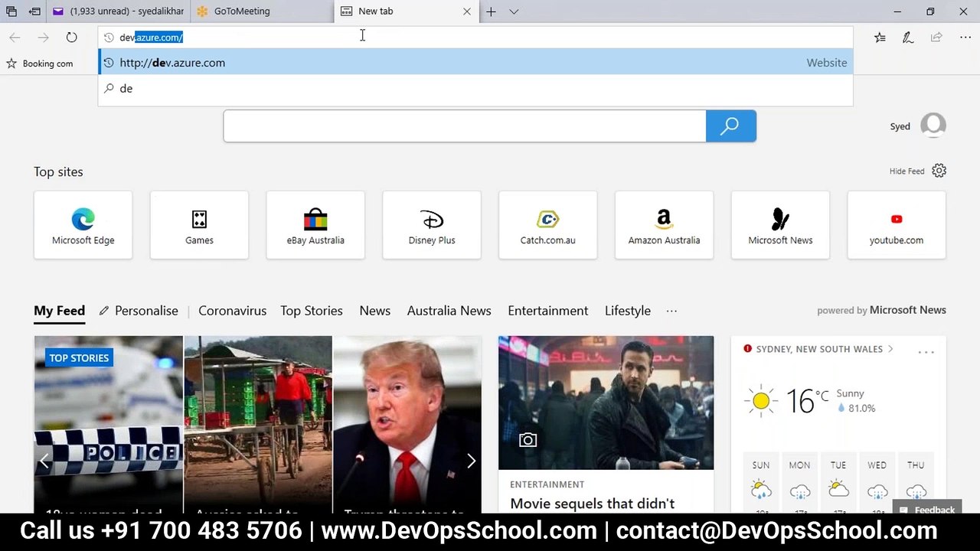The width and height of the screenshot is (980, 551).
Task: Expand more feed categories ellipsis
Action: 671,311
